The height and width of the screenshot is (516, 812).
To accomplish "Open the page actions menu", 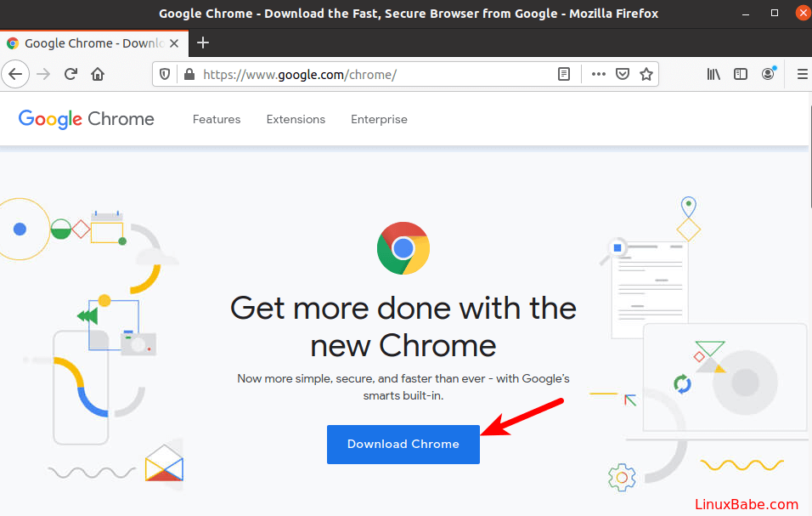I will tap(598, 74).
